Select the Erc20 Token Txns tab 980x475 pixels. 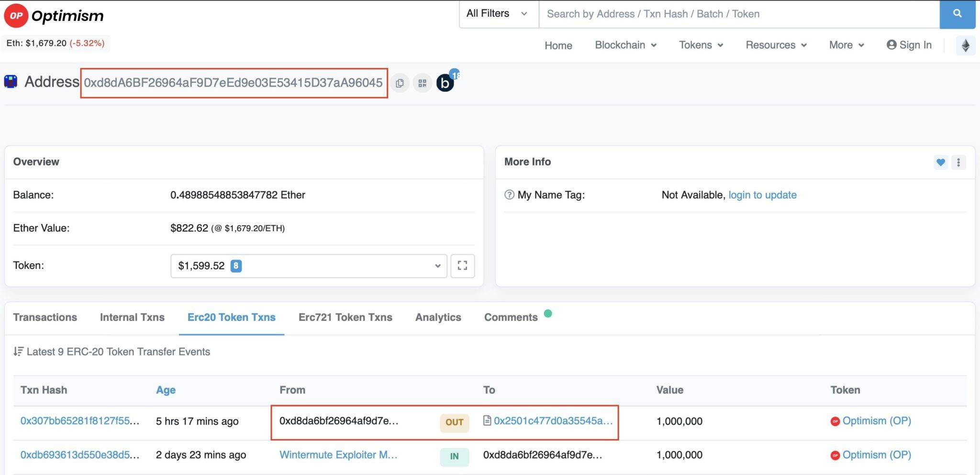[232, 317]
